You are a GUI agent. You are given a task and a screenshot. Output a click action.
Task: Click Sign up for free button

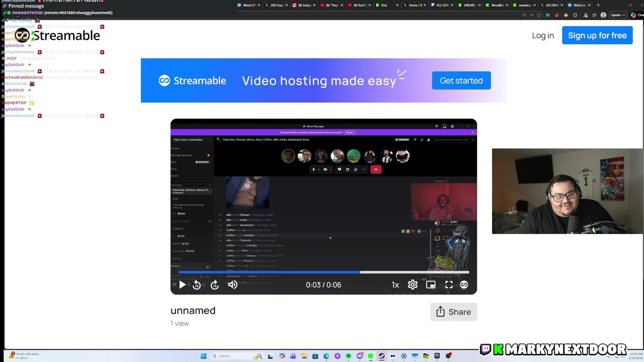597,35
